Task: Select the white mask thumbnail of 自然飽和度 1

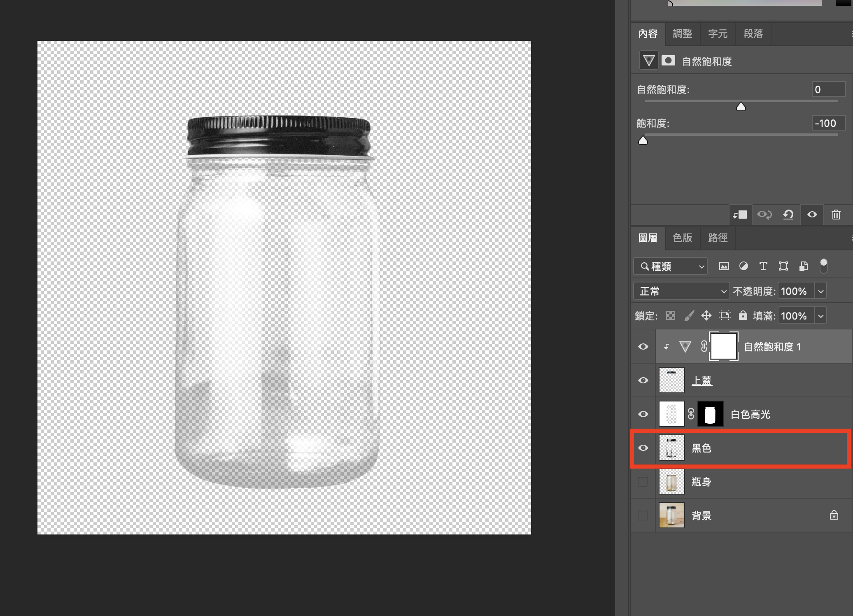Action: [x=723, y=347]
